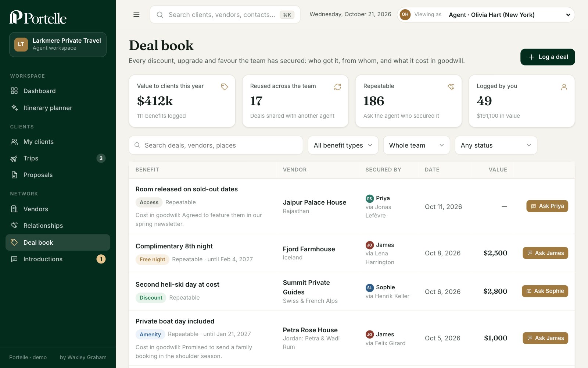Screen dimensions: 588x368
Task: Click the Dashboard grid icon
Action: pos(14,91)
